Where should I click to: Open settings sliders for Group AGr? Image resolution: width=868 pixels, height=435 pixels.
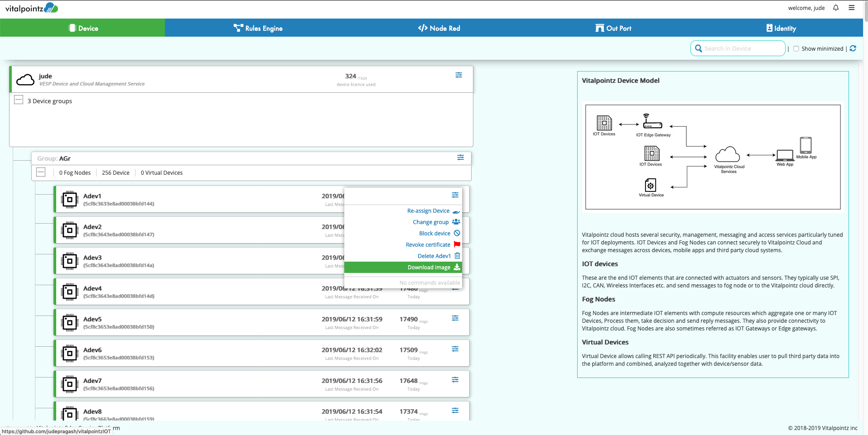pos(460,158)
